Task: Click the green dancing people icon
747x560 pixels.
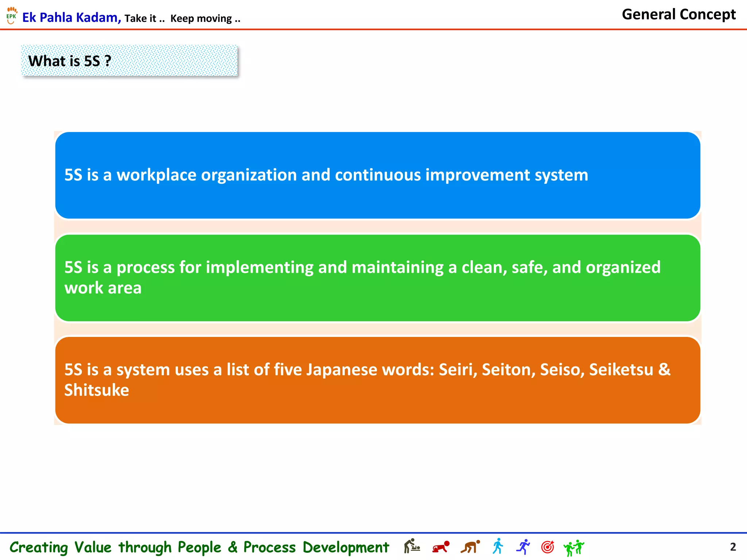Action: [574, 547]
